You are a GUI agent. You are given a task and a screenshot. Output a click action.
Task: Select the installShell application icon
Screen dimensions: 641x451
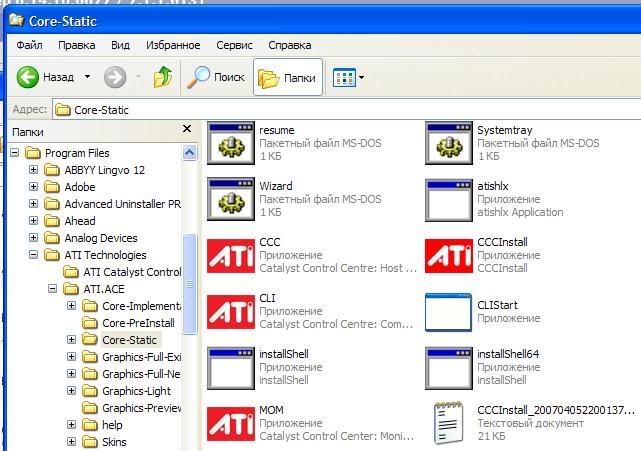[x=231, y=368]
